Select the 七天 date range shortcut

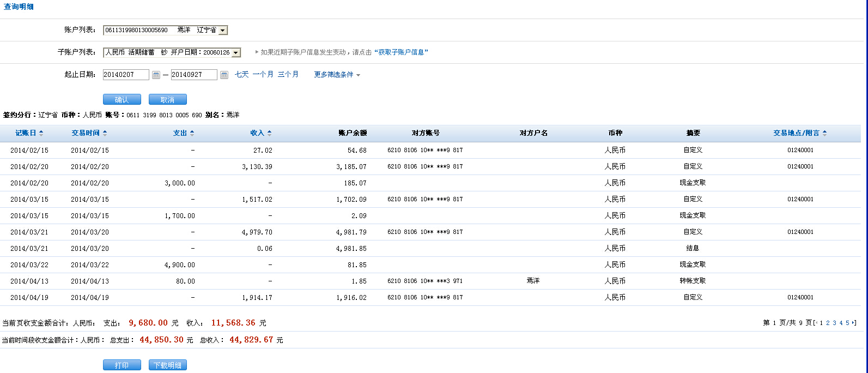[241, 75]
